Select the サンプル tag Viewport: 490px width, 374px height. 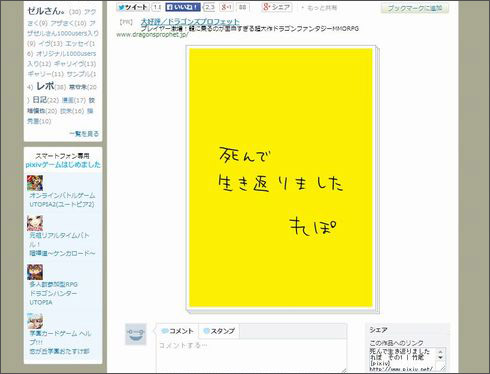79,74
